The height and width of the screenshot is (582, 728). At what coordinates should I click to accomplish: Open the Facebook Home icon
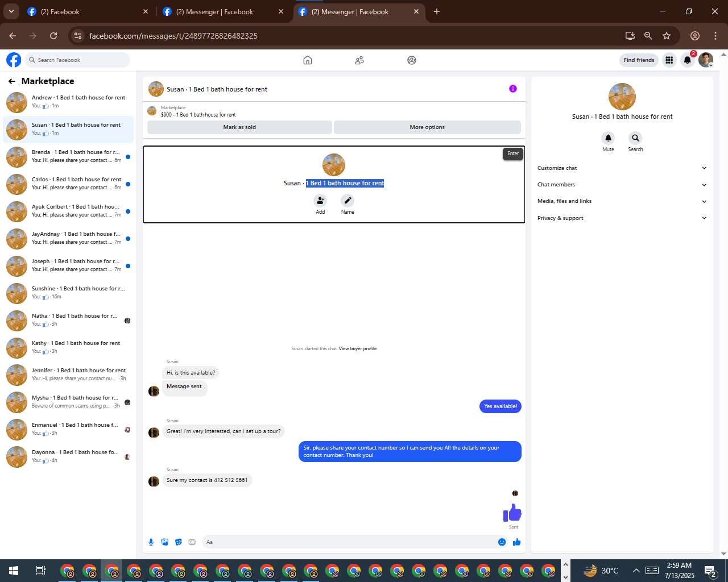[308, 60]
